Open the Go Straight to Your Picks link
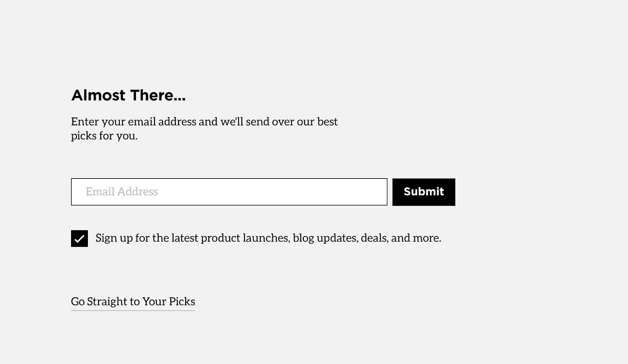Screen dimensions: 628x364 point(133,302)
